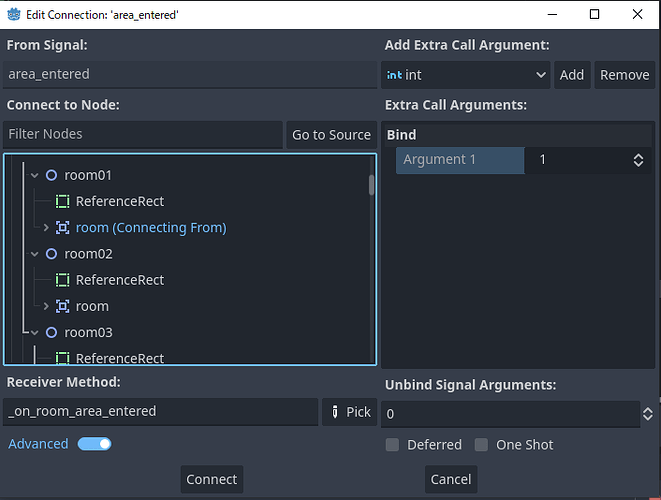The height and width of the screenshot is (500, 661).
Task: Toggle the Advanced switch off
Action: point(94,444)
